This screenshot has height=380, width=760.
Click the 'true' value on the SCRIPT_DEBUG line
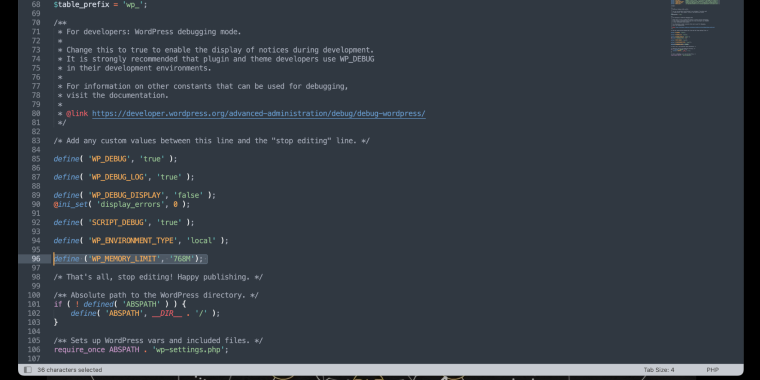pos(169,222)
